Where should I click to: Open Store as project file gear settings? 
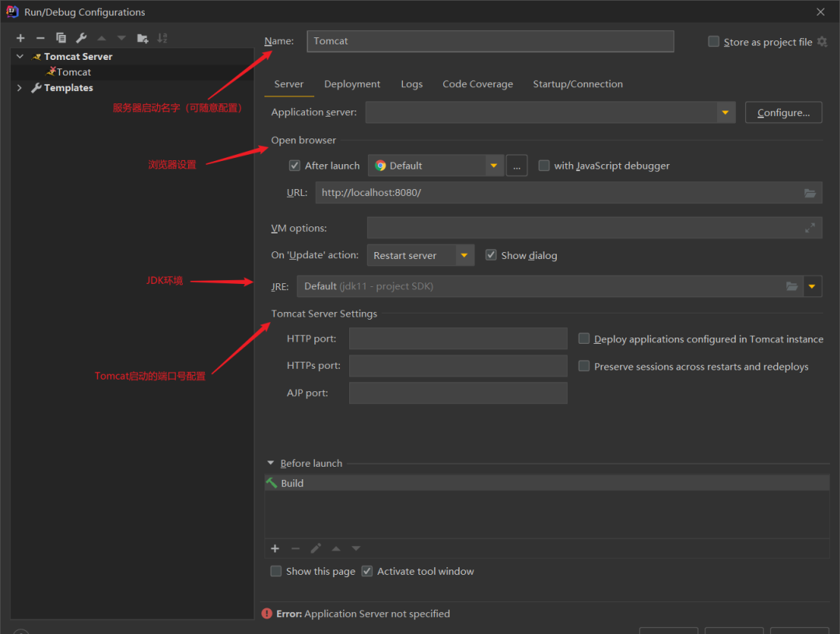[x=822, y=42]
